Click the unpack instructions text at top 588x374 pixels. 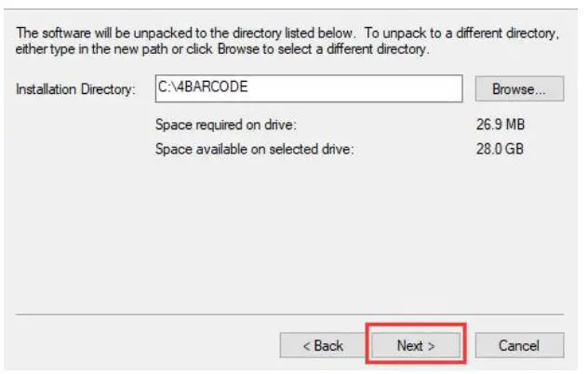point(287,41)
